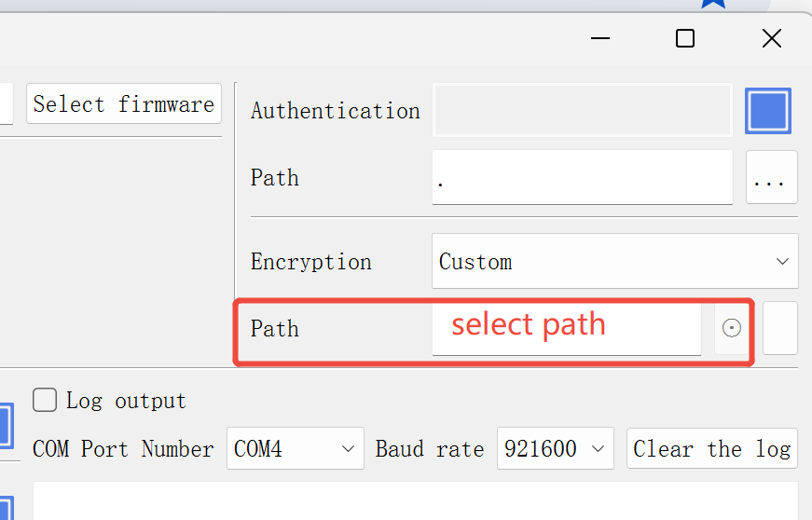Enable the Log output checkbox
Viewport: 812px width, 520px height.
pyautogui.click(x=45, y=400)
